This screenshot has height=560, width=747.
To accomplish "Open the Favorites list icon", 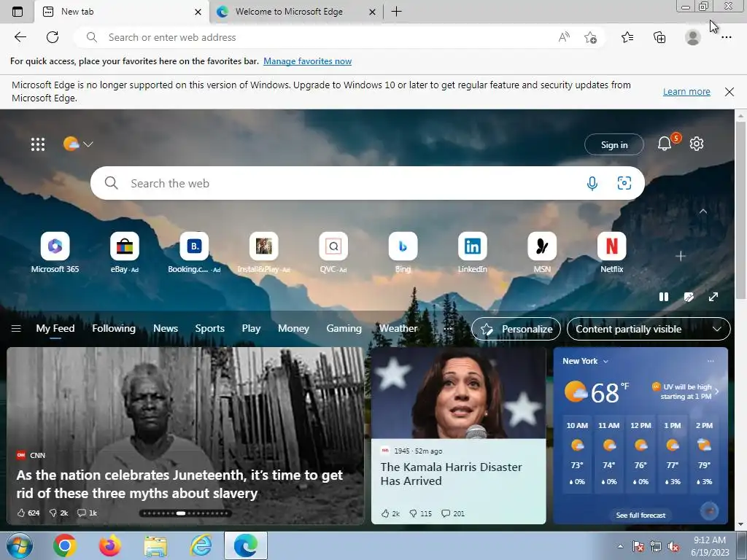I will 627,37.
